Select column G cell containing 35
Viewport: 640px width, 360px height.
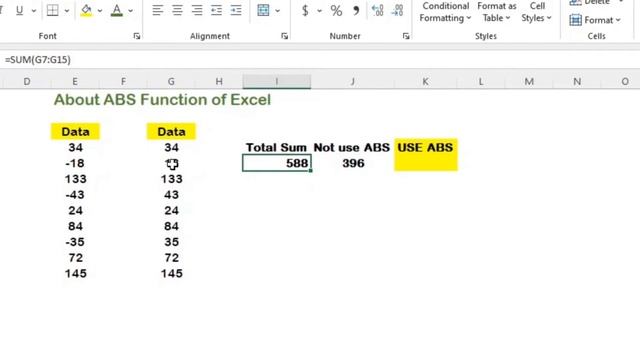(171, 242)
